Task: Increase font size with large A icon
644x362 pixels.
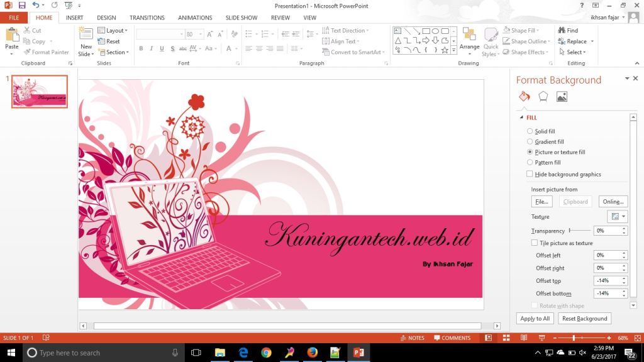Action: point(210,34)
